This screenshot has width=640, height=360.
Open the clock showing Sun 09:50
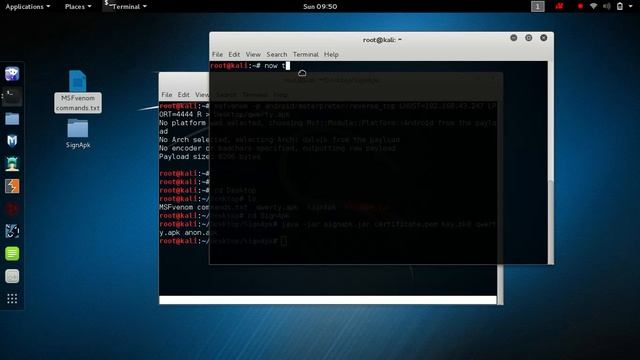[x=320, y=7]
